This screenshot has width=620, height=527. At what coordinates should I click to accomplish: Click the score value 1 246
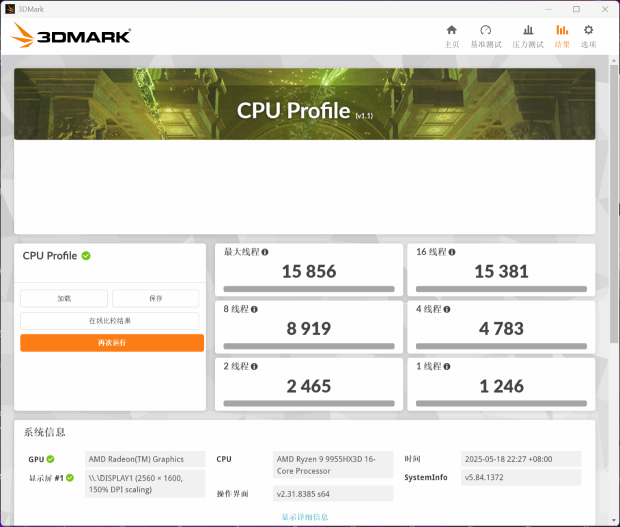(501, 386)
